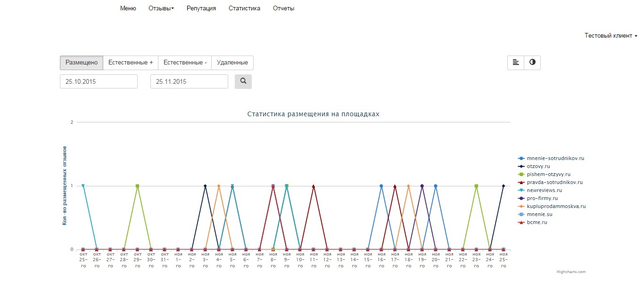644x289 pixels.
Task: Open the Отчеты menu item
Action: (x=284, y=8)
